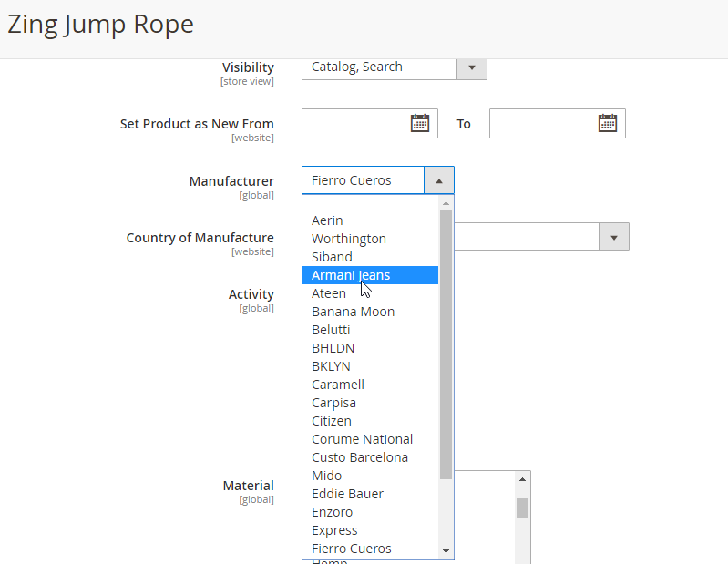
Task: Select Corume National from the list
Action: [362, 439]
